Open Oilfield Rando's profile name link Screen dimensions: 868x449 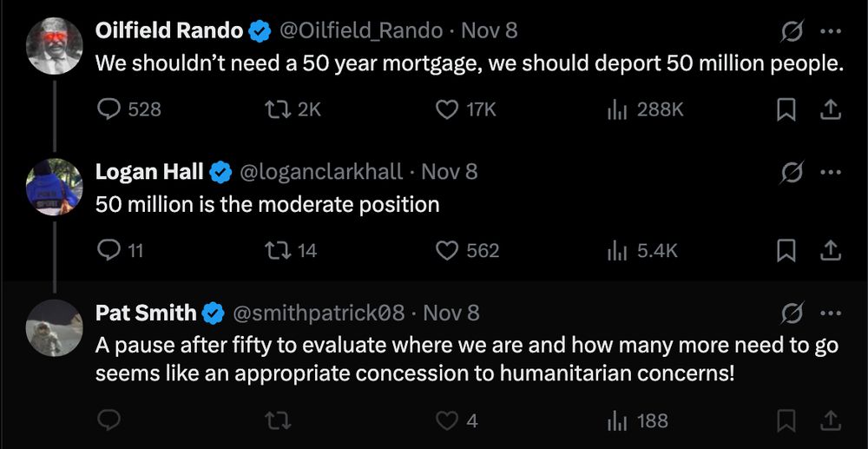[x=168, y=30]
